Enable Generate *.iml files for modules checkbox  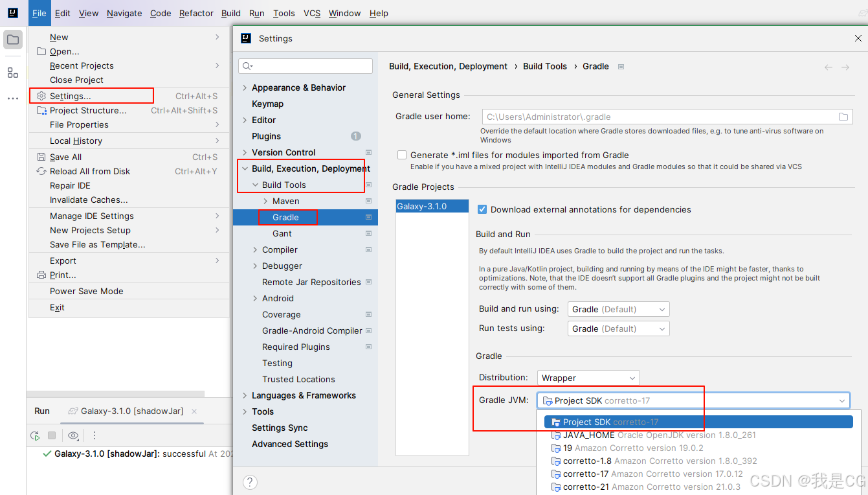point(402,155)
